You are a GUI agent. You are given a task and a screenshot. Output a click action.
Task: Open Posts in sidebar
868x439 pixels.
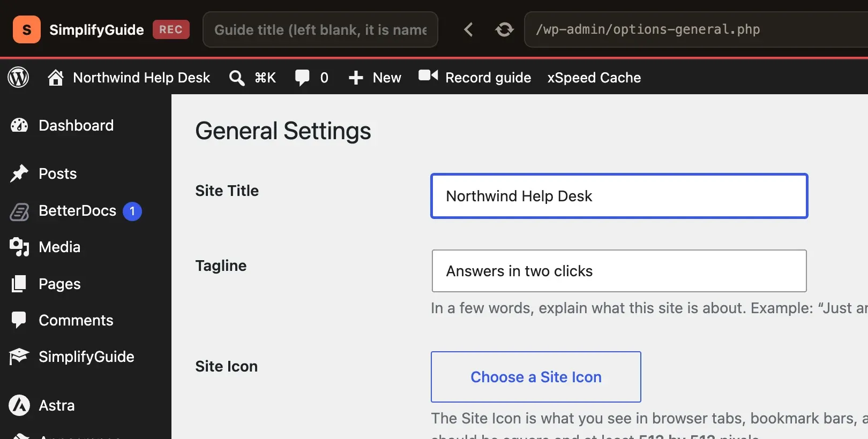58,173
